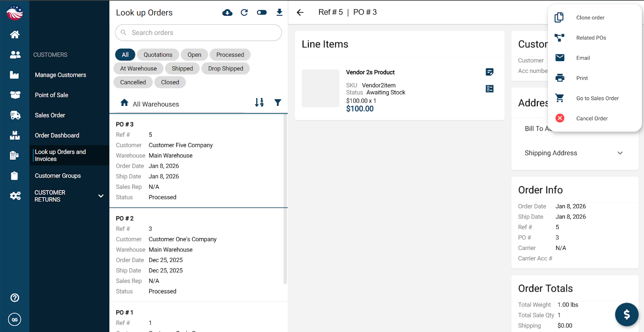Image resolution: width=644 pixels, height=332 pixels.
Task: Click the Search orders field
Action: point(198,33)
